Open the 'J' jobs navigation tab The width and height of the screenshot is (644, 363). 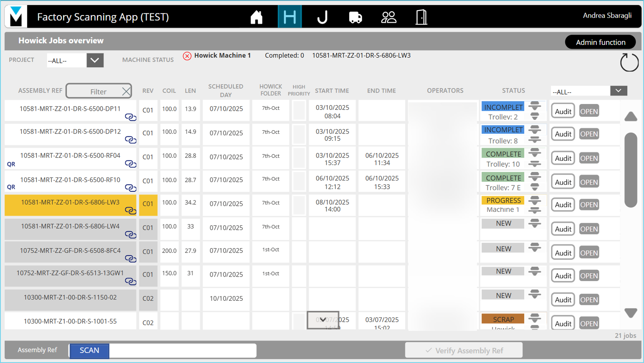tap(322, 17)
